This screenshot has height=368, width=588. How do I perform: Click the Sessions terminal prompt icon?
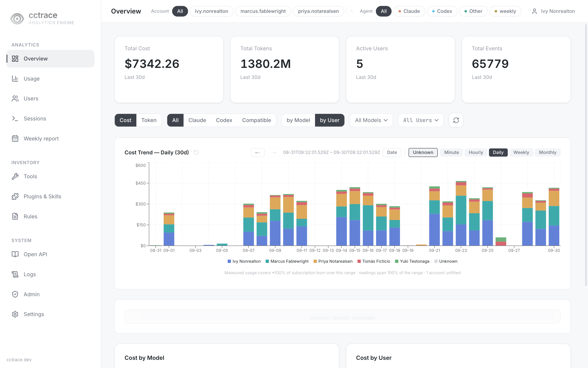point(15,119)
